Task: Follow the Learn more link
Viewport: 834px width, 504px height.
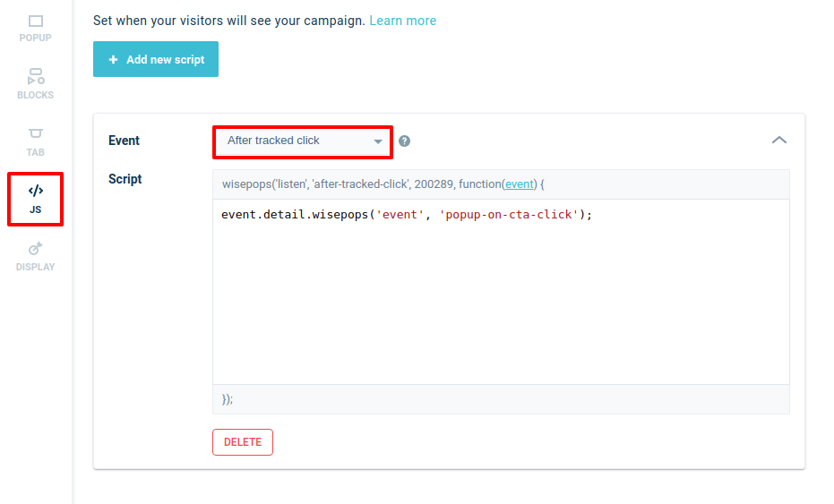Action: [402, 21]
